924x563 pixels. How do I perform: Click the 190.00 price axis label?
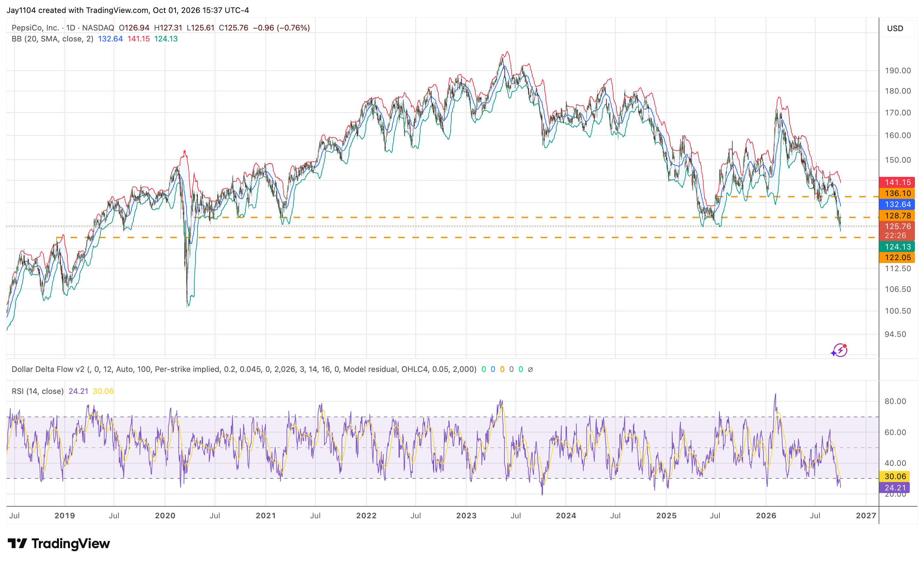click(897, 71)
